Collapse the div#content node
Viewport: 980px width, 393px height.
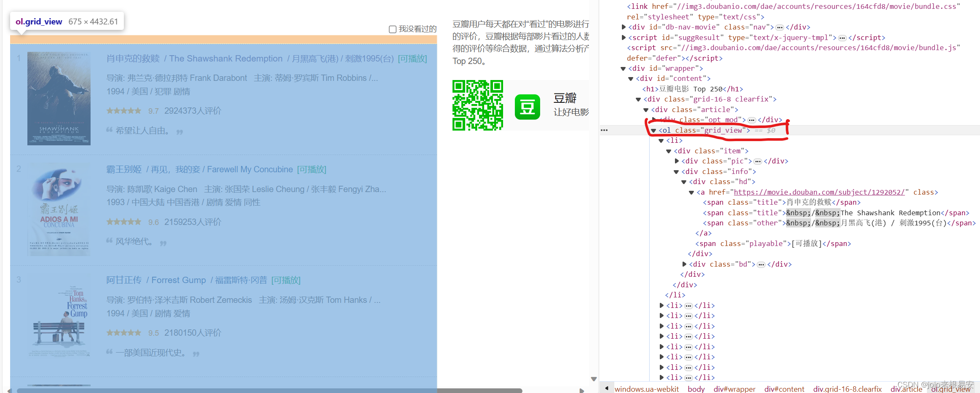pos(631,79)
